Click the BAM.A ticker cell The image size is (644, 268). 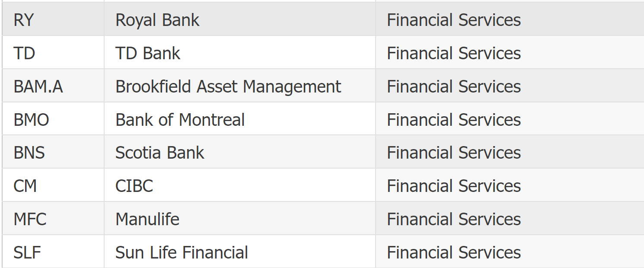[53, 86]
